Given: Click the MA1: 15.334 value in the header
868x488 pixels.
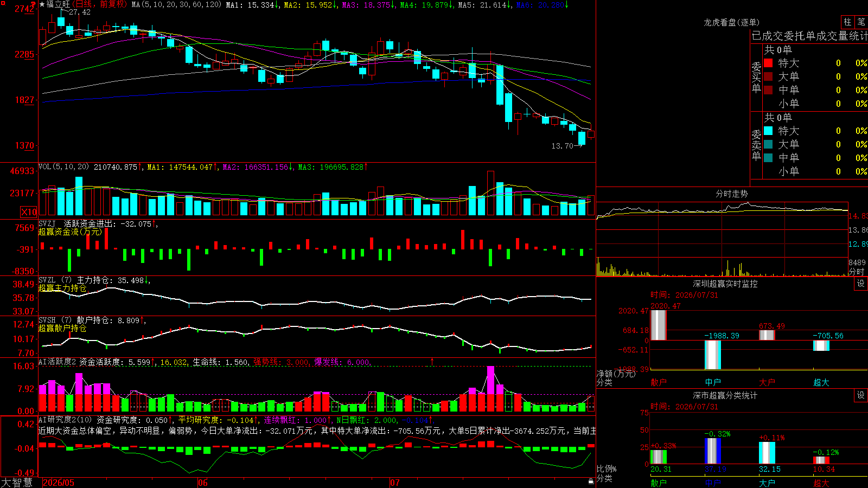Looking at the screenshot, I should 252,4.
